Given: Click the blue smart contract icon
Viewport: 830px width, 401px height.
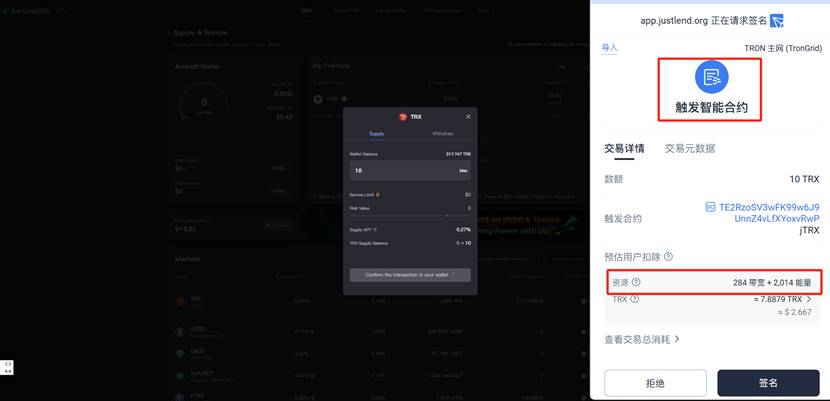Looking at the screenshot, I should pos(711,77).
